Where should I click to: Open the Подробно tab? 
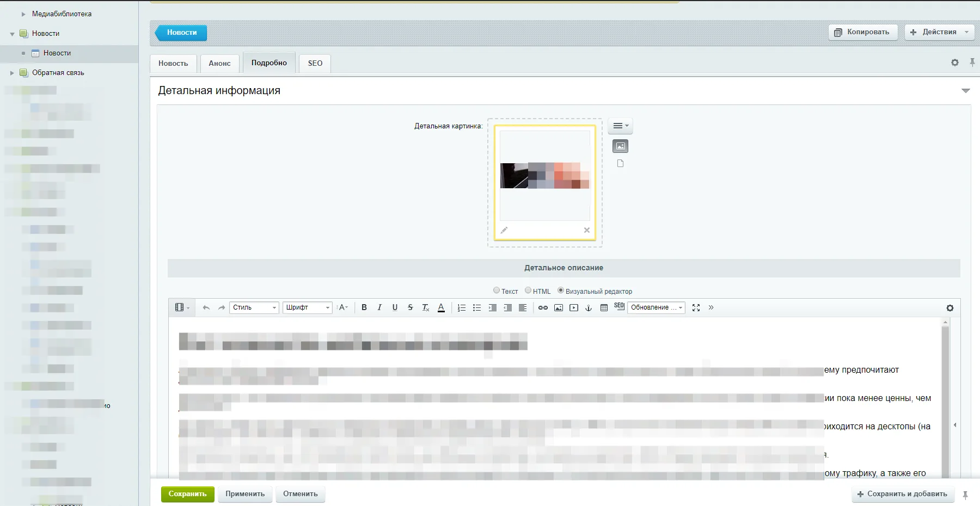click(269, 63)
